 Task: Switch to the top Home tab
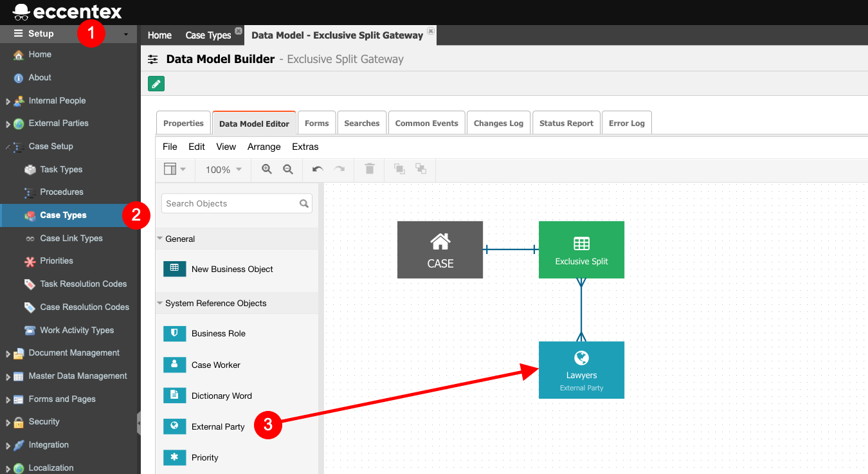point(159,35)
